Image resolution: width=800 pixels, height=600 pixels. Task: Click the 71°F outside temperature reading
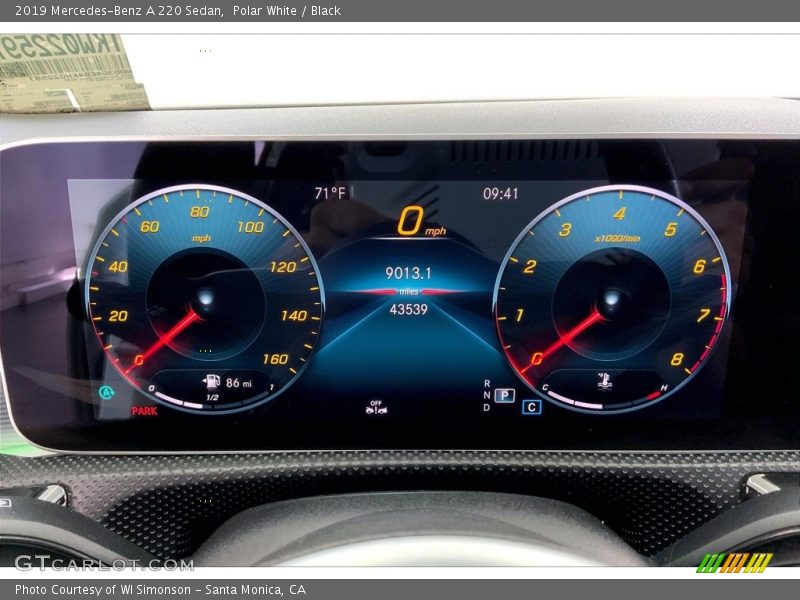click(329, 193)
